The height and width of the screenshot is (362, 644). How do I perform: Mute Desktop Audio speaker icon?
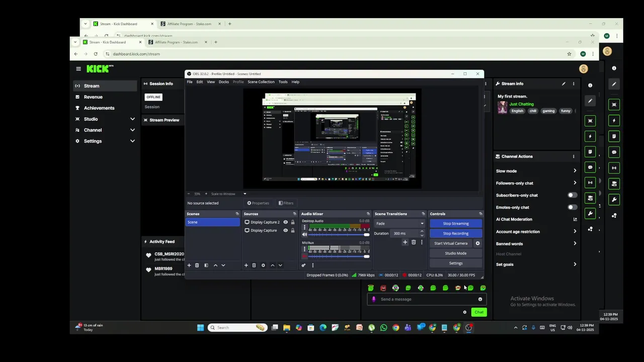coord(304,235)
